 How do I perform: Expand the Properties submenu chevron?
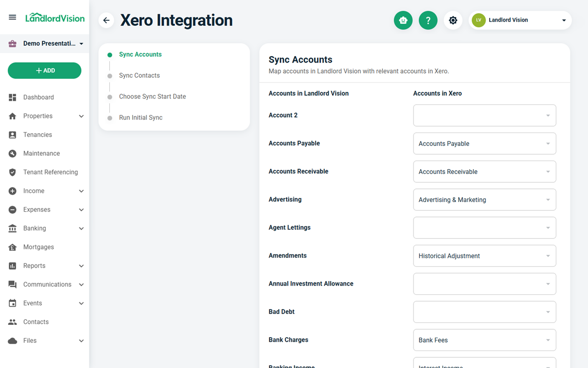[81, 116]
